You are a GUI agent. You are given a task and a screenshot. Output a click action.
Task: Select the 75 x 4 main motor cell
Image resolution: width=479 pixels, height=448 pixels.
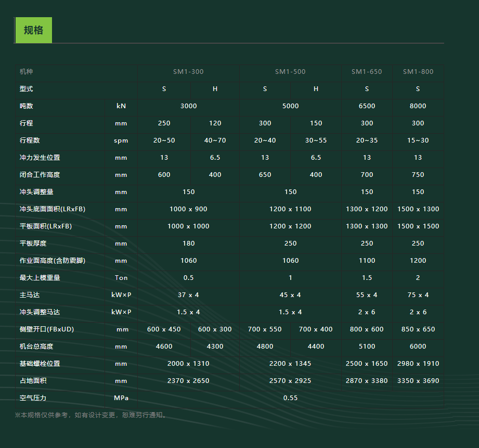pos(418,295)
